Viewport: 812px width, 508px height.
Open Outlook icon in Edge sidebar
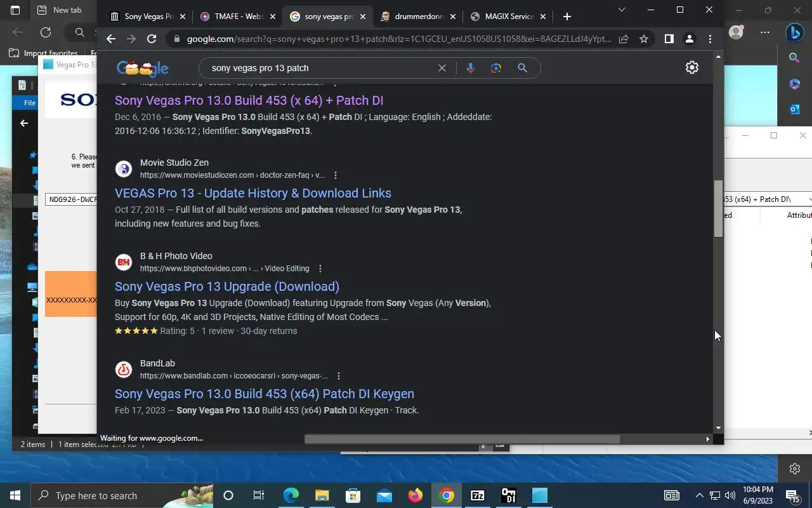(794, 109)
